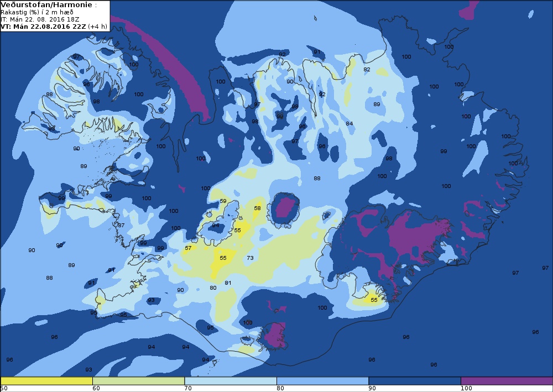Click the humidity value '59' on the map
Image resolution: width=553 pixels, height=392 pixels.
click(x=223, y=201)
